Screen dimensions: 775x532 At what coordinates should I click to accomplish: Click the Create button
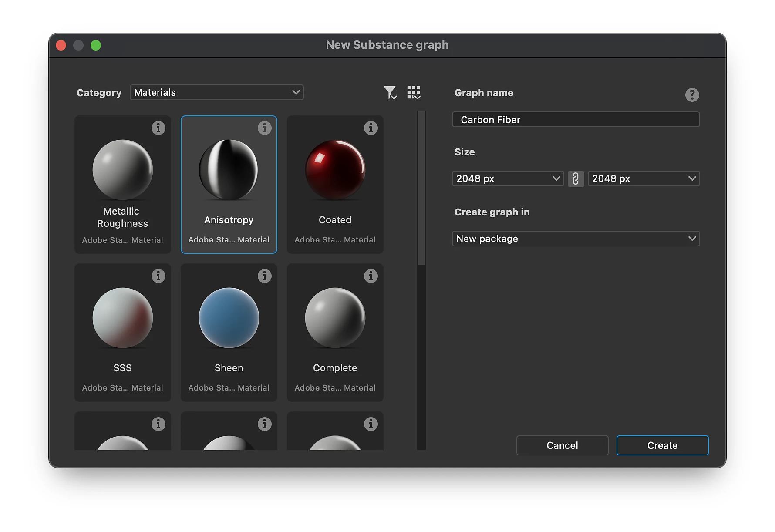pyautogui.click(x=662, y=445)
